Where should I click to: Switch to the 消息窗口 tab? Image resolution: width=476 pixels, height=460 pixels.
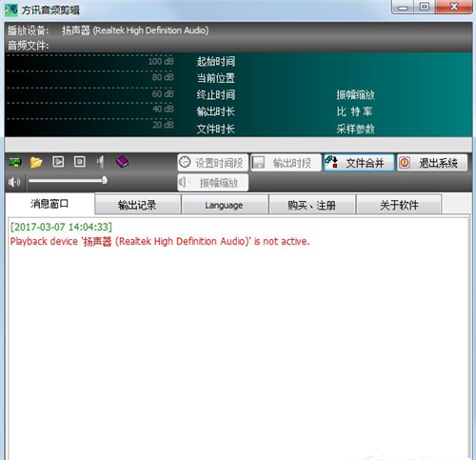(50, 204)
